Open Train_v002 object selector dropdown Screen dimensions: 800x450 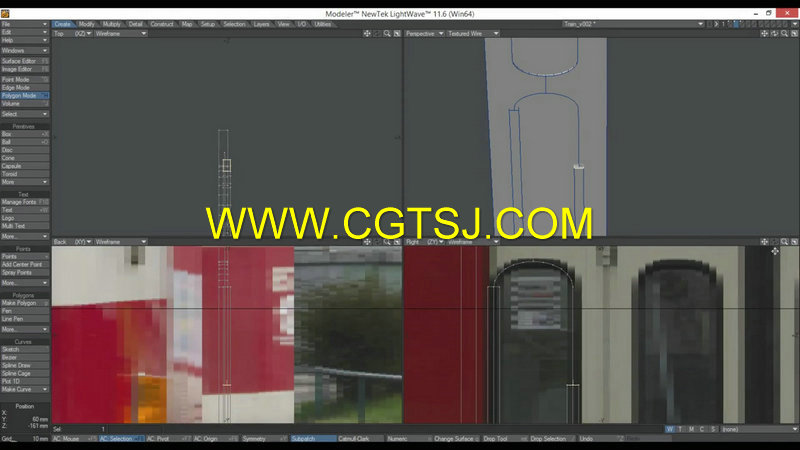point(633,24)
